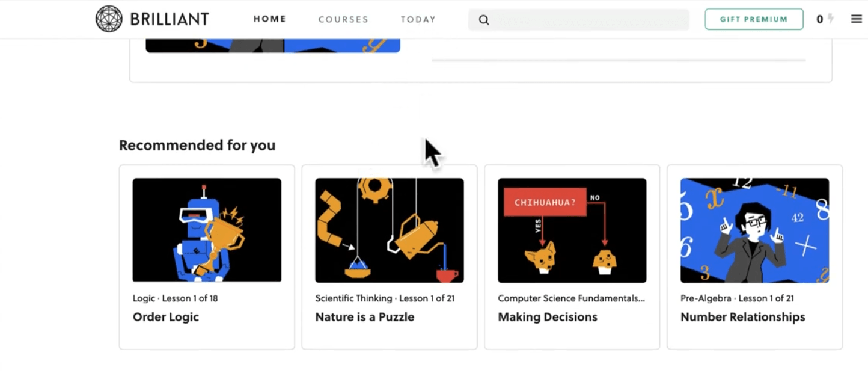Open the hamburger navigation menu
The width and height of the screenshot is (868, 385).
pos(856,19)
